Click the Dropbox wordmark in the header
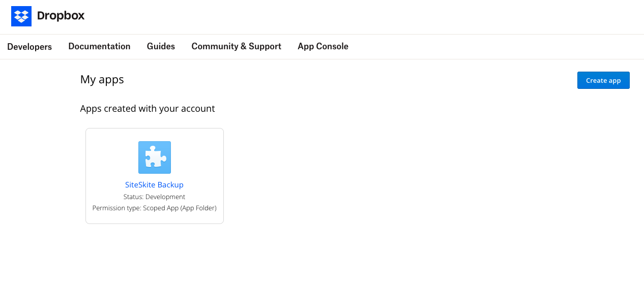Screen dimensions: 644x289 point(61,16)
